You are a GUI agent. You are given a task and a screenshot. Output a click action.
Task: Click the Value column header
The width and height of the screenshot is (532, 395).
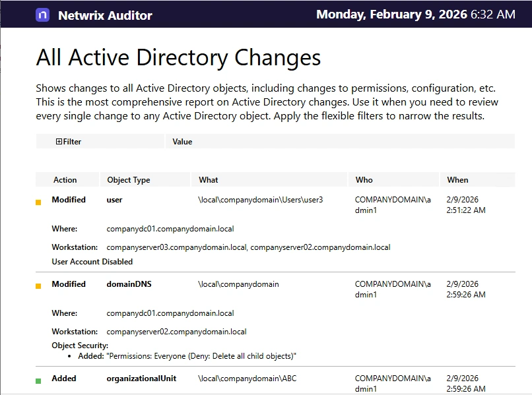[x=182, y=141]
